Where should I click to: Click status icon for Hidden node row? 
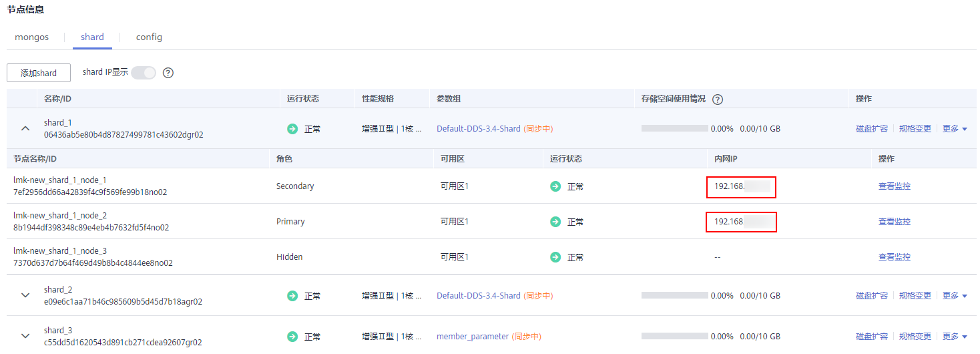555,257
